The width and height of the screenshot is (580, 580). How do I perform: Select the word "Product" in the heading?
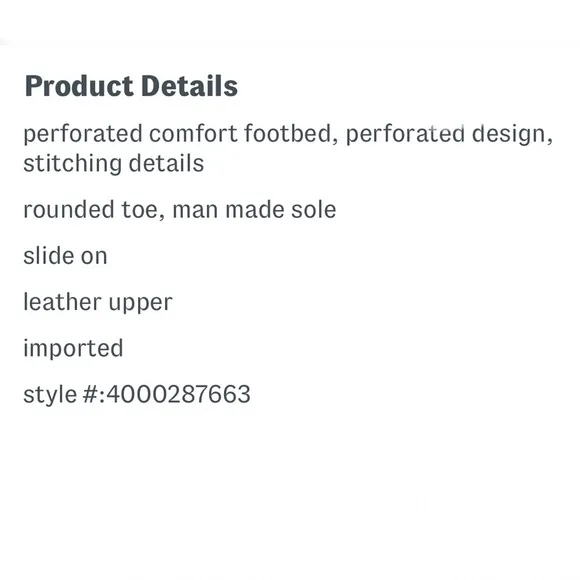click(x=79, y=86)
